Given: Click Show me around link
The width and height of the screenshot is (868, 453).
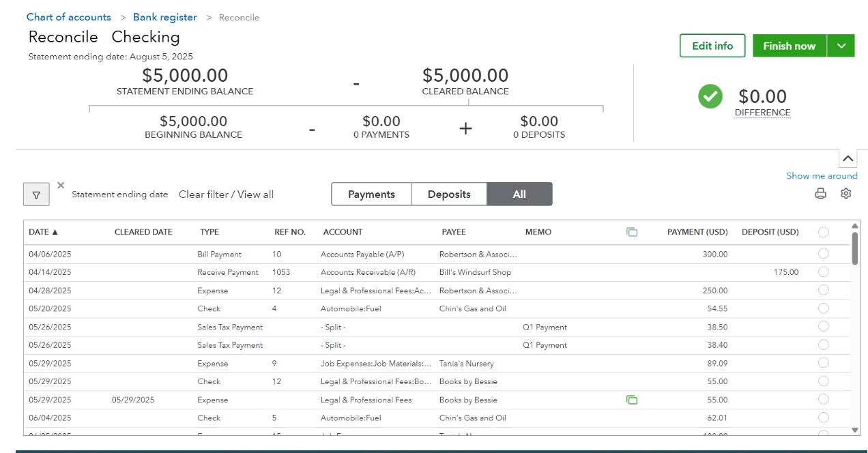Looking at the screenshot, I should (822, 176).
